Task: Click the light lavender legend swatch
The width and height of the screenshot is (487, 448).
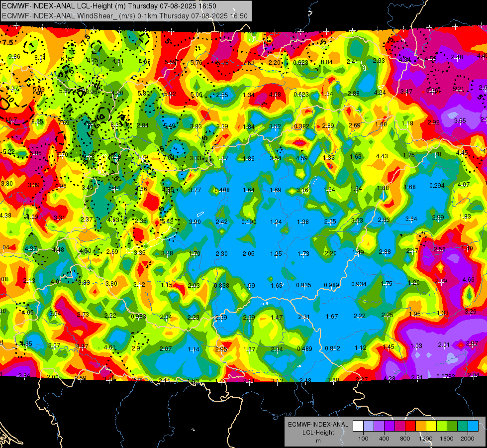Action: 369,426
